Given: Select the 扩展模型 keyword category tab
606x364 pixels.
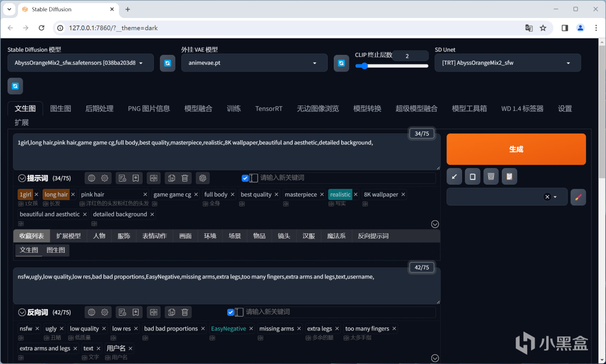Looking at the screenshot, I should tap(69, 236).
